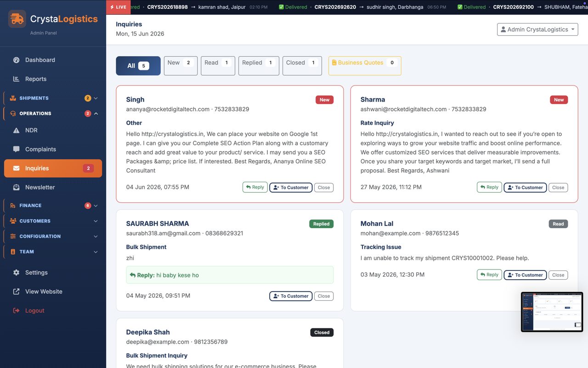The image size is (588, 368).
Task: Click the 'Tracking Issue' subject heading
Action: click(x=381, y=247)
